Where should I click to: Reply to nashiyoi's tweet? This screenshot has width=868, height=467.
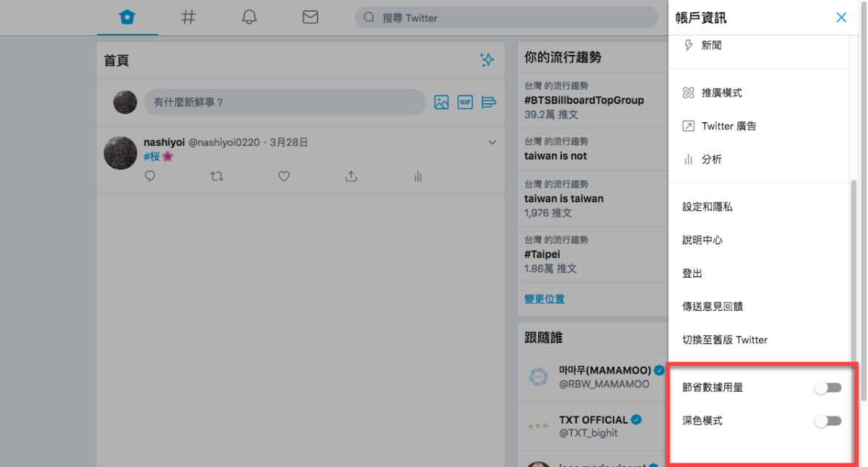pyautogui.click(x=150, y=176)
